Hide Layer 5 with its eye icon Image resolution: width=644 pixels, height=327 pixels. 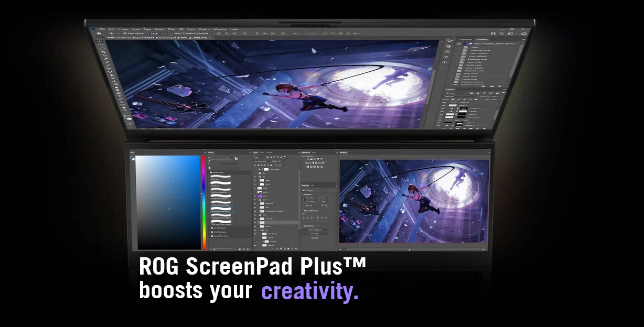click(255, 184)
